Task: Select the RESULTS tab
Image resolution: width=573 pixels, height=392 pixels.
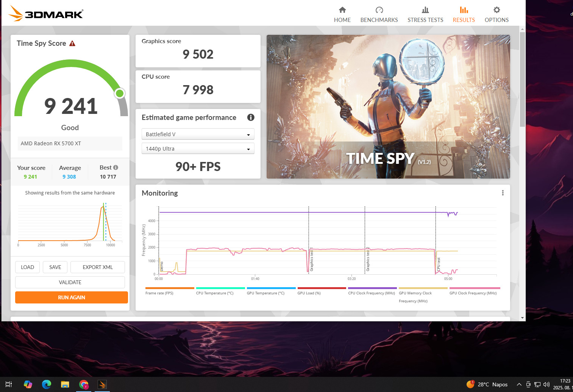Action: click(x=464, y=14)
